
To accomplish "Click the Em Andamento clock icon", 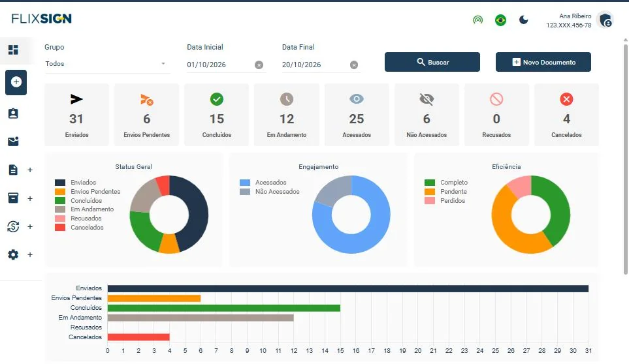I will pyautogui.click(x=287, y=99).
